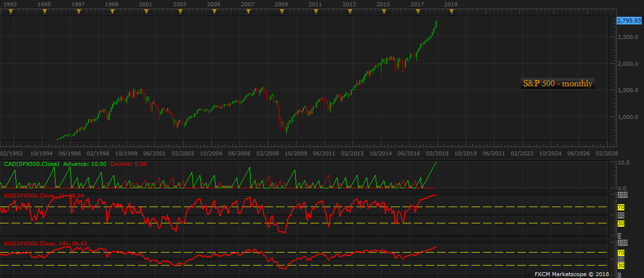Click the 02/2008 date axis label

pos(267,154)
